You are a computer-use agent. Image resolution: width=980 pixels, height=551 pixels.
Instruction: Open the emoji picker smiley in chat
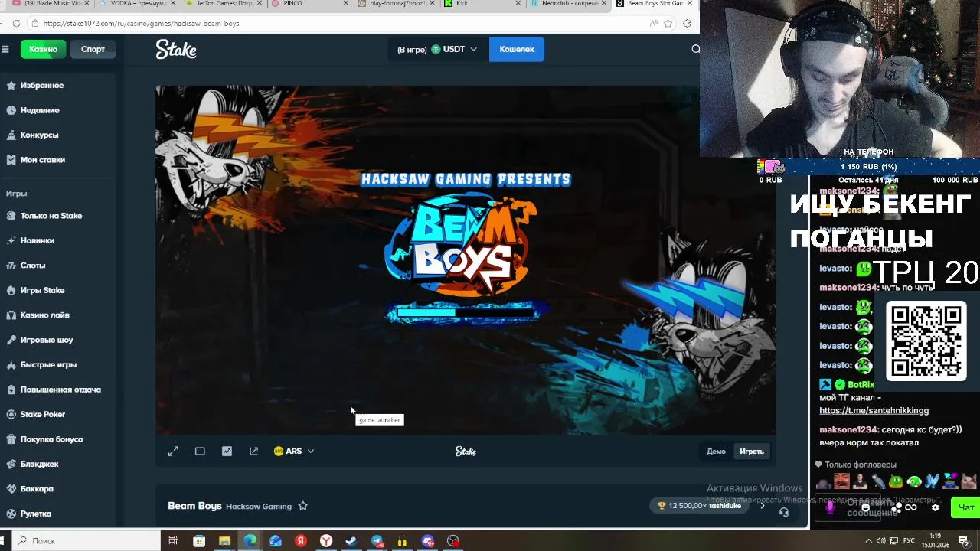click(x=866, y=507)
